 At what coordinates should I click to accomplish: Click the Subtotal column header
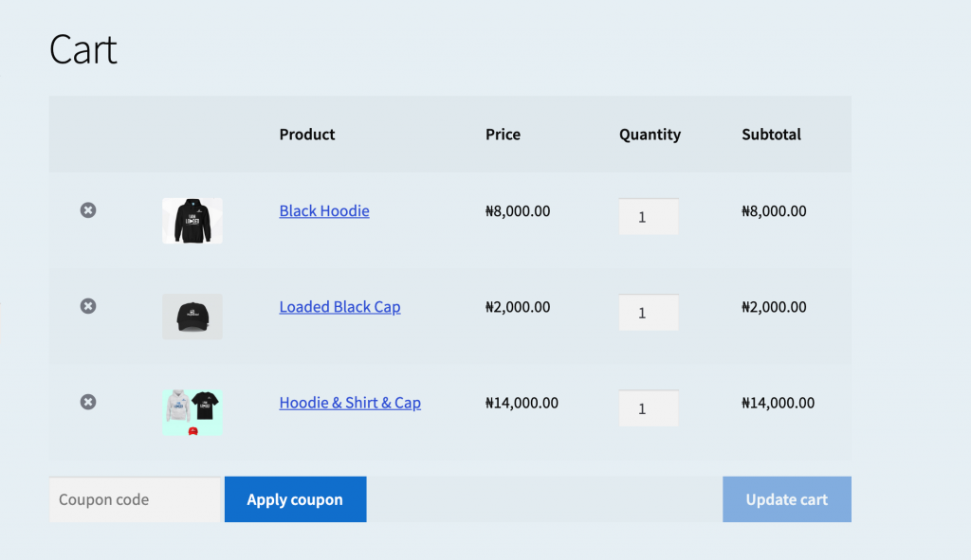(x=771, y=135)
